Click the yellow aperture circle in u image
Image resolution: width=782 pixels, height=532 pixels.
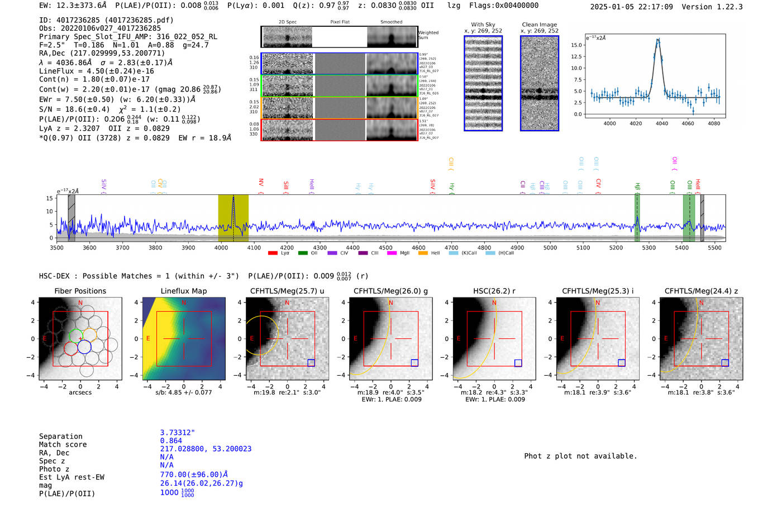[262, 336]
